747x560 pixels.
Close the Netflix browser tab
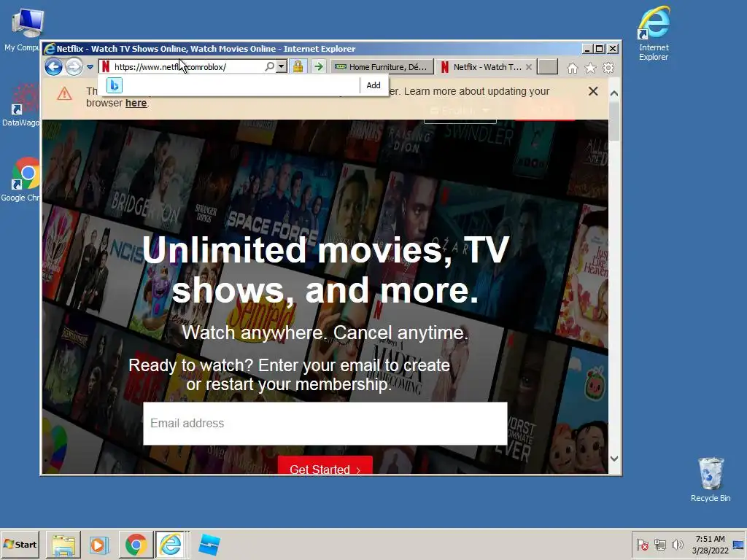pyautogui.click(x=528, y=67)
